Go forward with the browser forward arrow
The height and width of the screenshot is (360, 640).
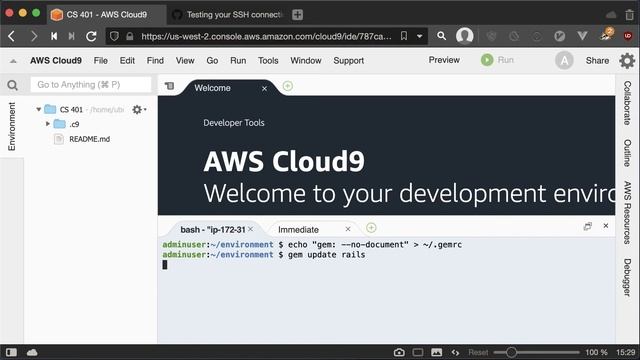click(34, 36)
